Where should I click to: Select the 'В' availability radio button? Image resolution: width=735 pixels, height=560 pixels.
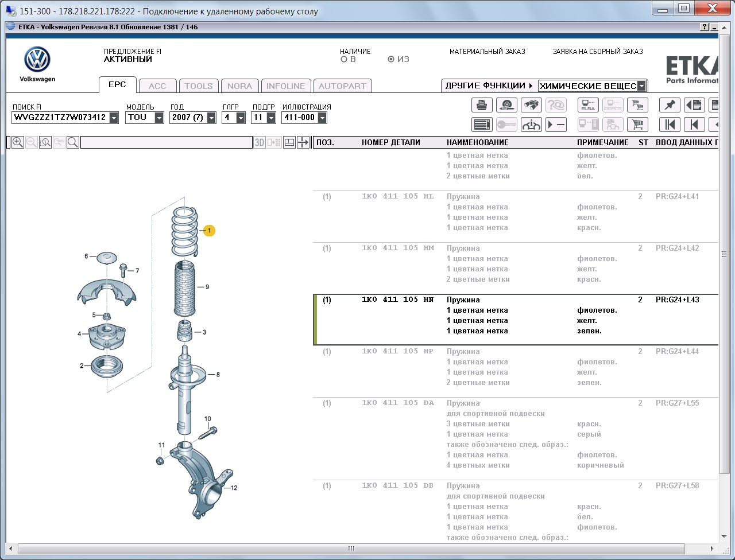pyautogui.click(x=344, y=59)
